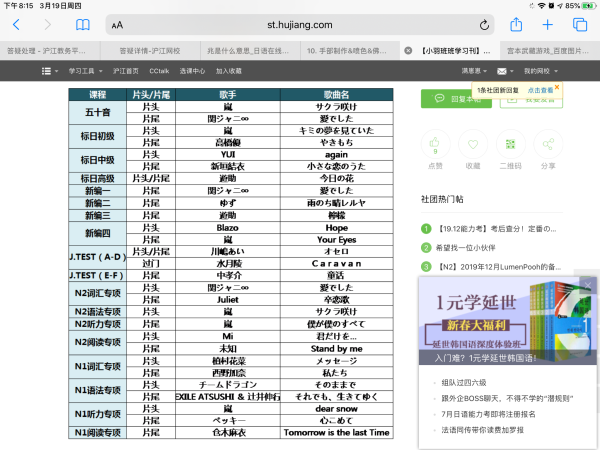Open hot post 【N2】2019年12月LumenPooh

[499, 267]
